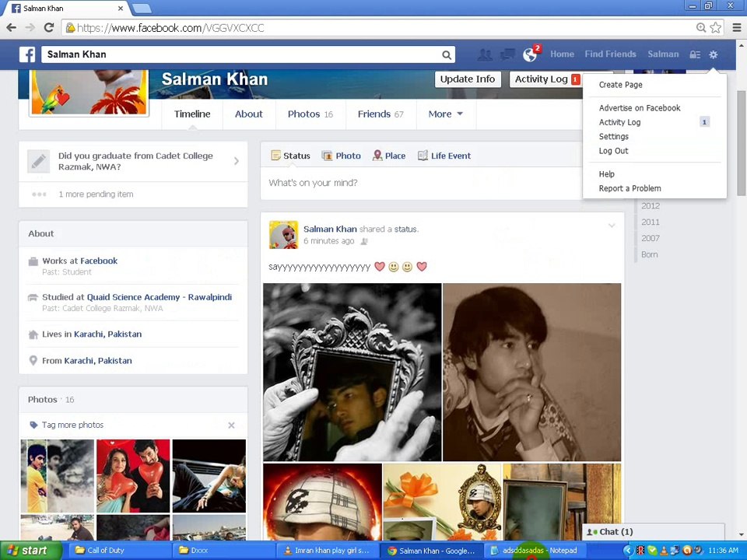Focus What's on your mind field
Screen dimensions: 747x560
pos(423,184)
